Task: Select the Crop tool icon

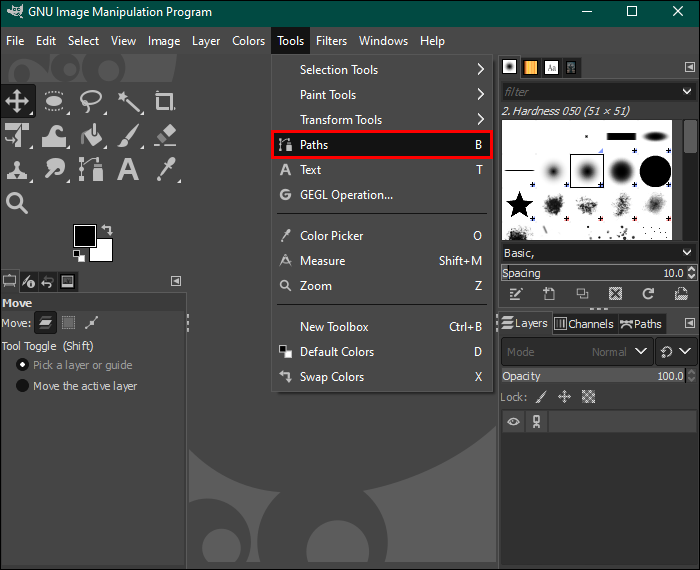Action: point(165,101)
